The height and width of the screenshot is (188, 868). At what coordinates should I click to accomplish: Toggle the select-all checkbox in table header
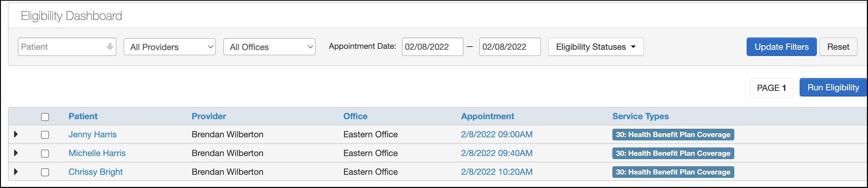[45, 117]
